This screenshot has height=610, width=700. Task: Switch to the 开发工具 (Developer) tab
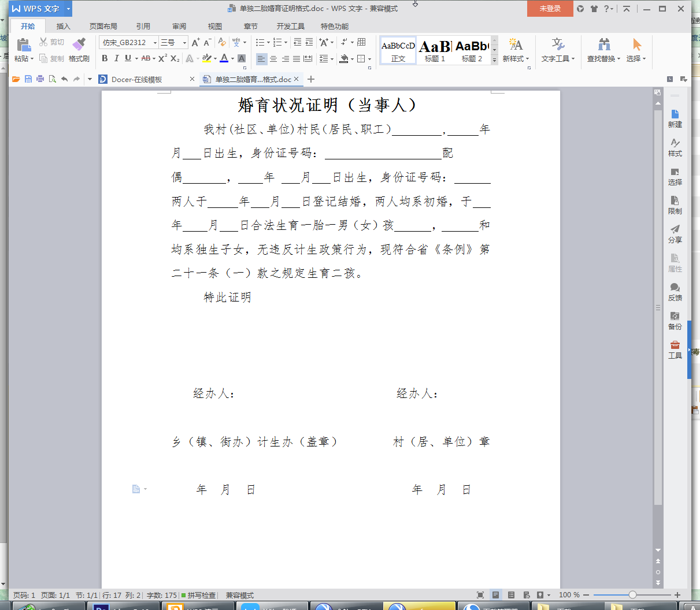click(290, 26)
